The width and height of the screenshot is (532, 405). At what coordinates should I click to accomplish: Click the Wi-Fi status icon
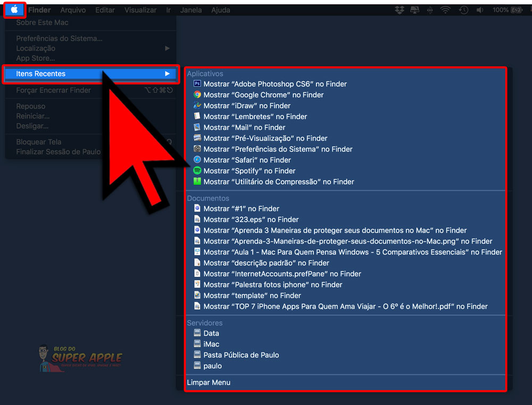445,10
